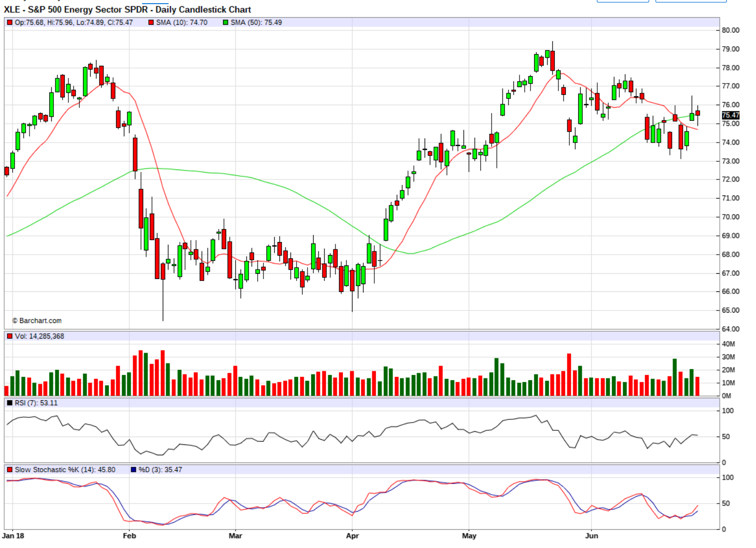This screenshot has width=756, height=548.
Task: Select the 'Jun' date axis label
Action: tap(592, 536)
